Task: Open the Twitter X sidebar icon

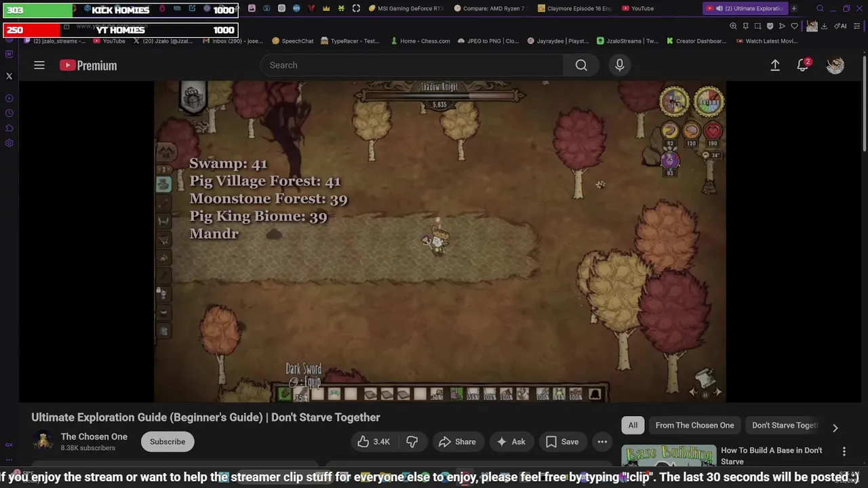Action: [x=9, y=77]
